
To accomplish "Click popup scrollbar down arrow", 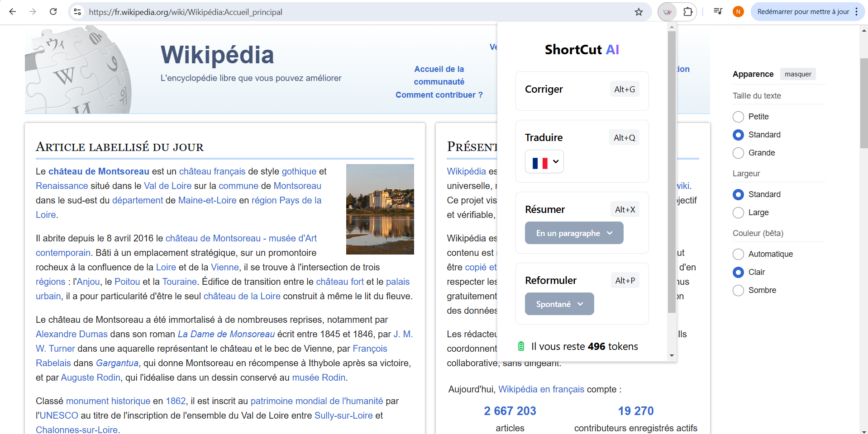I will [672, 355].
